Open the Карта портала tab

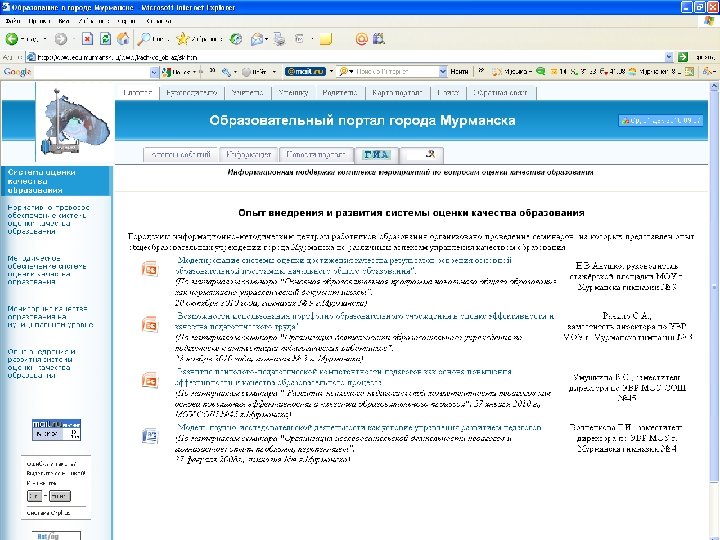397,93
